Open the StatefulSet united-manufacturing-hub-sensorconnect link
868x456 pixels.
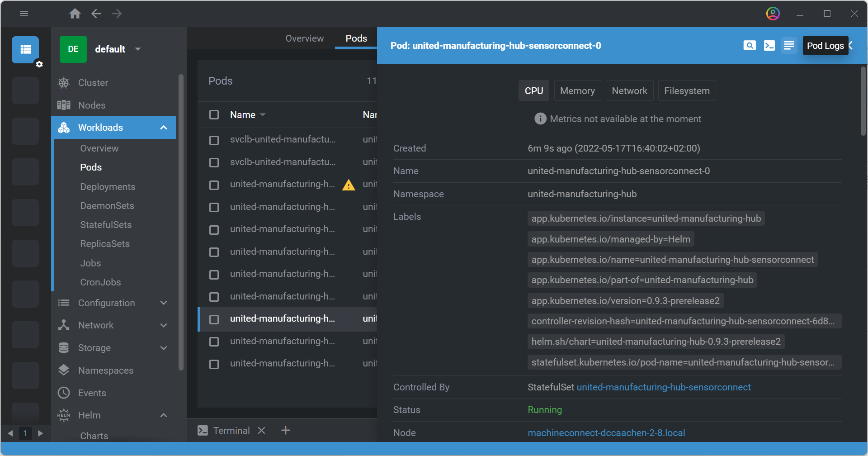click(x=663, y=387)
